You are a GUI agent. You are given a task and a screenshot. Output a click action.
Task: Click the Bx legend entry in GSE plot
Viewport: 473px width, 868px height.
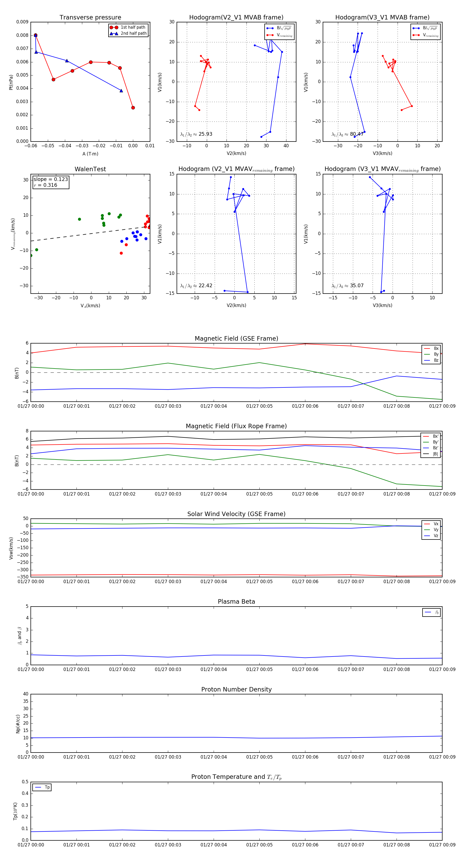coord(431,349)
